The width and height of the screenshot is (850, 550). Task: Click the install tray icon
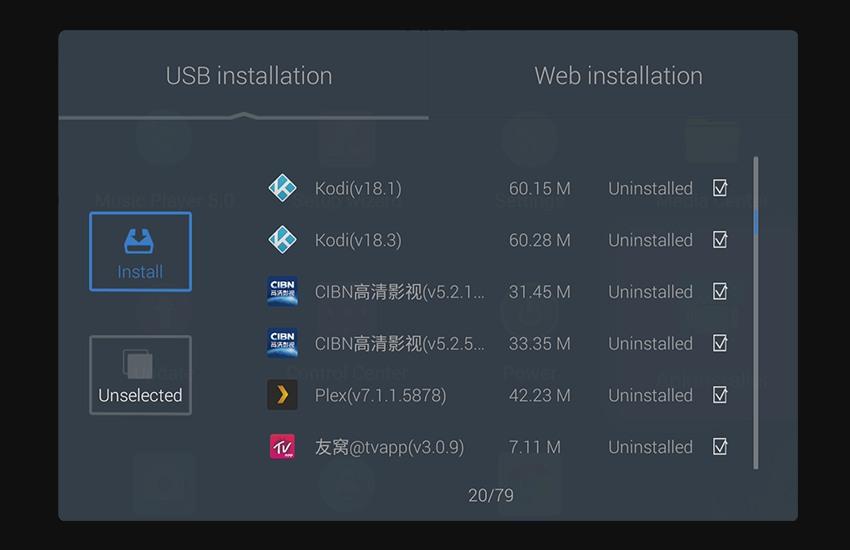[x=140, y=242]
